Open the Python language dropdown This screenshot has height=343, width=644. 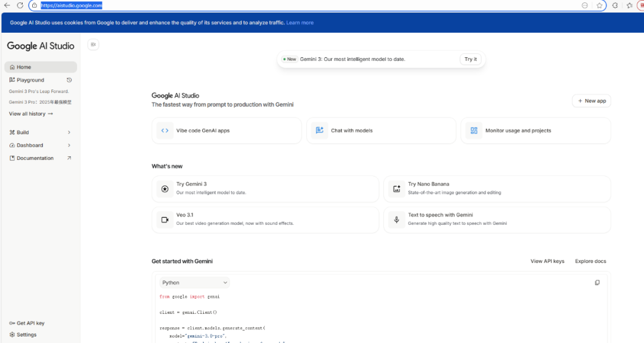click(x=194, y=283)
